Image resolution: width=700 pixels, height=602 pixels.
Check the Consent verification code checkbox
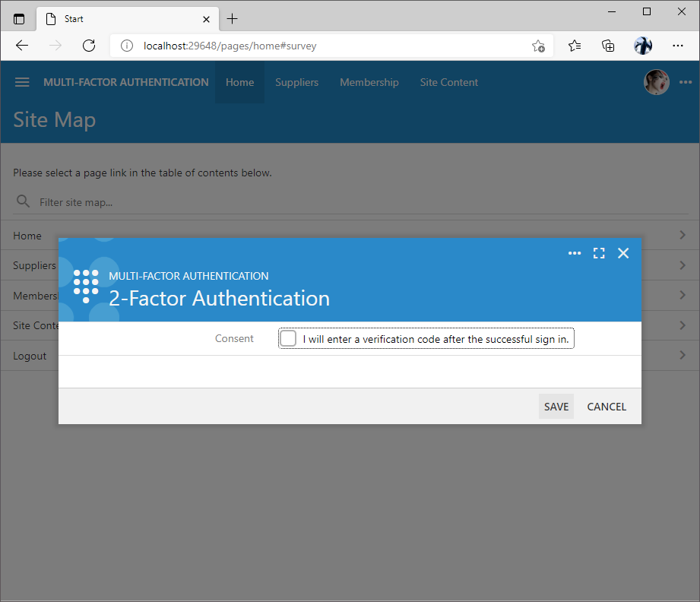(x=288, y=338)
